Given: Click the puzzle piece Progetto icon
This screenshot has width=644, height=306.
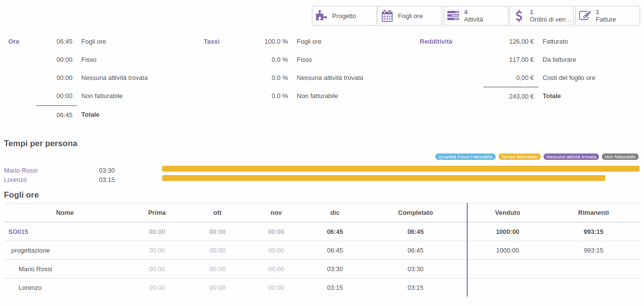Looking at the screenshot, I should tap(321, 16).
